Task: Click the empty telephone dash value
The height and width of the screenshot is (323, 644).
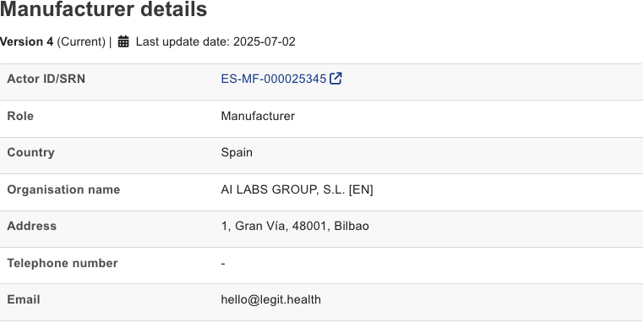Action: (x=223, y=264)
